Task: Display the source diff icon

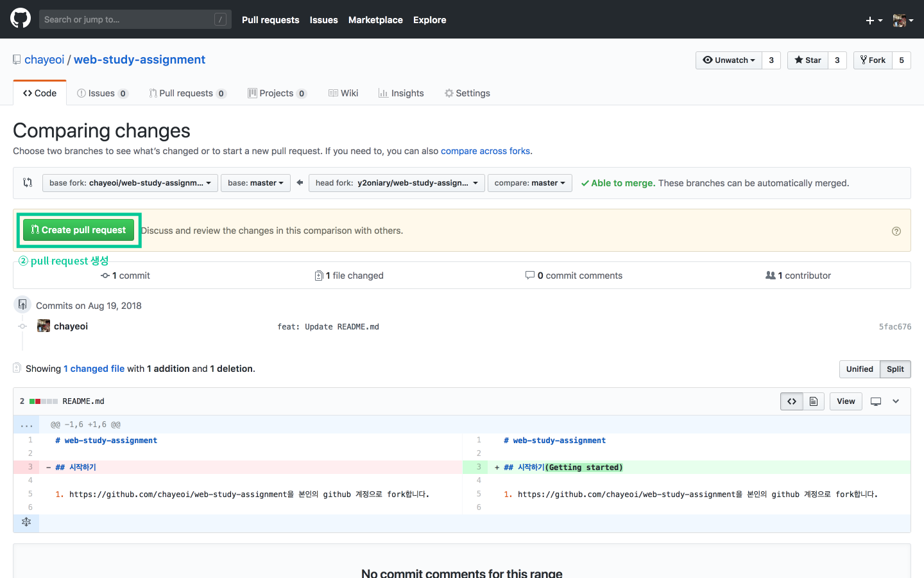Action: [x=792, y=401]
